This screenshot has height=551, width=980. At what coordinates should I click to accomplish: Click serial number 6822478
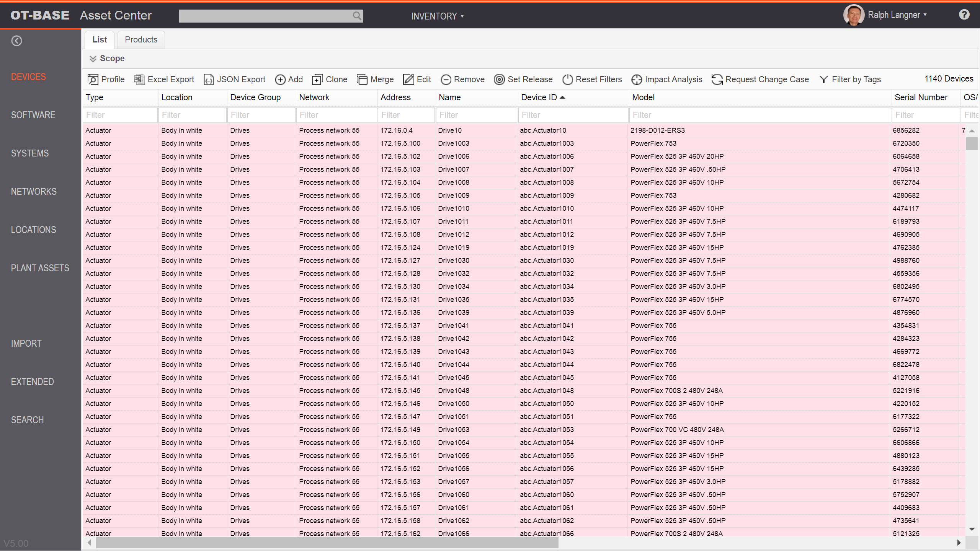click(906, 365)
